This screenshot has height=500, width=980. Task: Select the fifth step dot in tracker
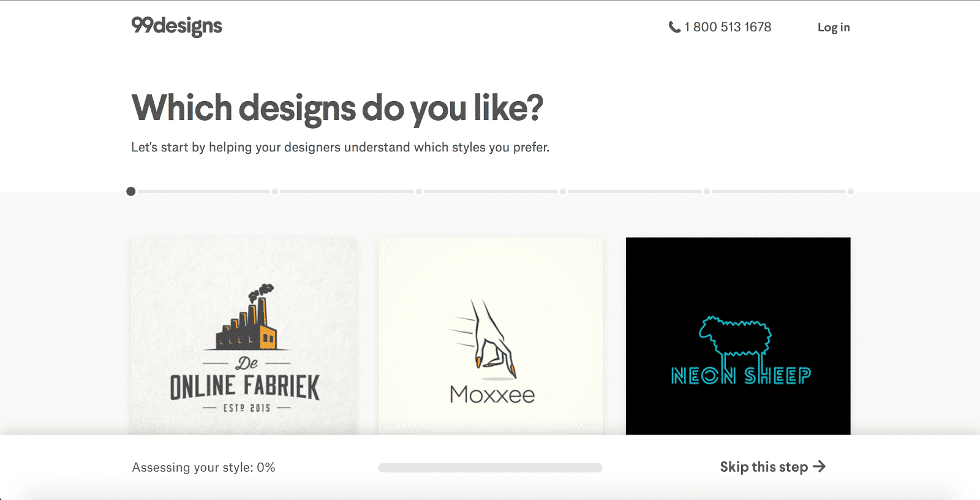[x=707, y=192]
